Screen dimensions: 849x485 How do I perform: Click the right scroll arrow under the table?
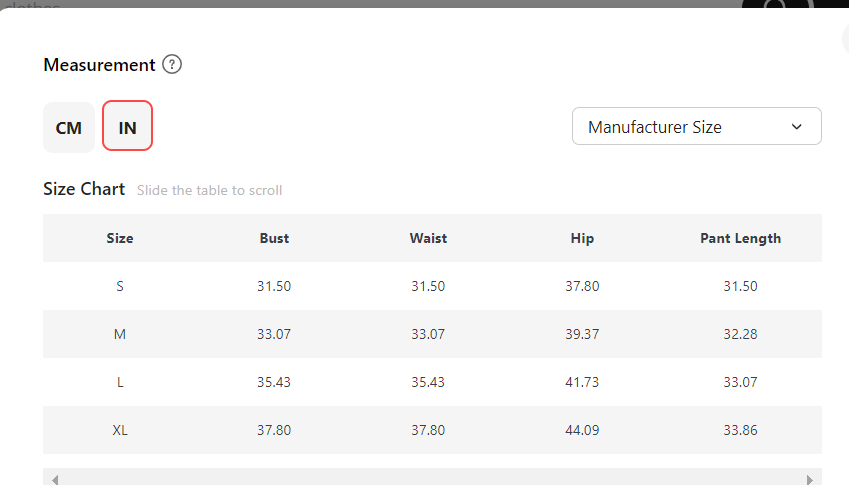(x=810, y=479)
